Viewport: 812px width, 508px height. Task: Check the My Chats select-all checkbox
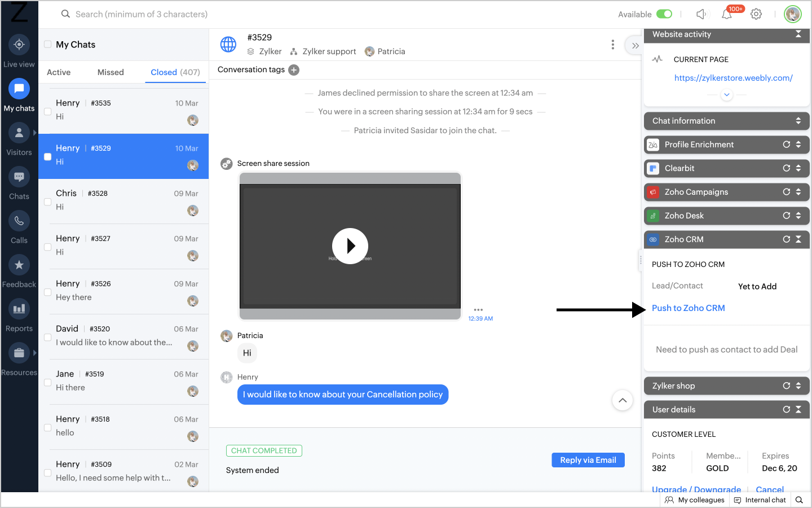[48, 45]
